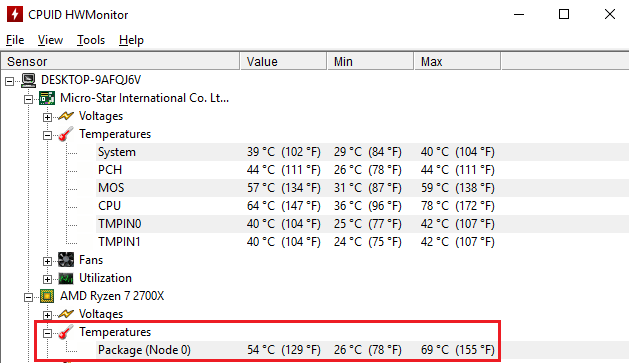The image size is (629, 363).
Task: Collapse the AMD Ryzen 7 2700X node
Action: (28, 297)
